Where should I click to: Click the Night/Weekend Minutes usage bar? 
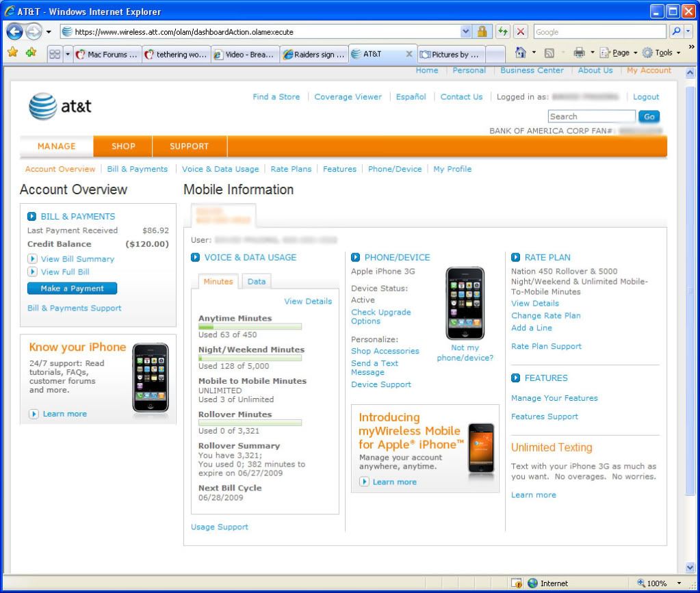(250, 358)
